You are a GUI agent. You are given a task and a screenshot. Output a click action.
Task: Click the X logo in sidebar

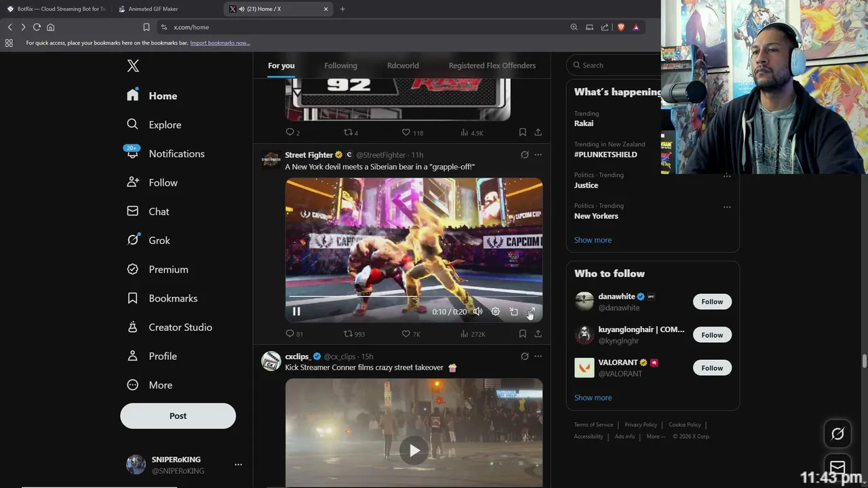click(133, 66)
